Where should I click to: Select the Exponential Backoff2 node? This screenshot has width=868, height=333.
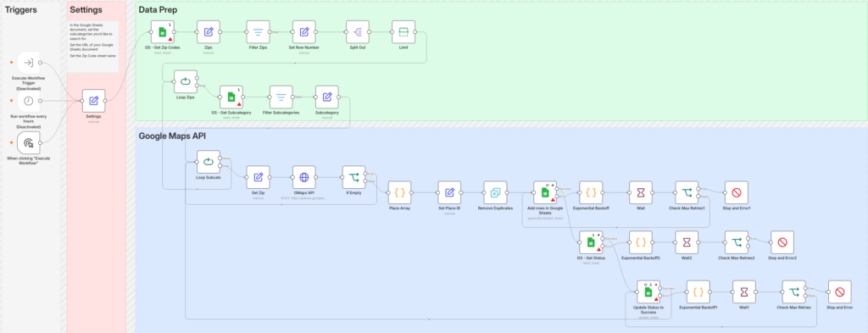point(641,242)
